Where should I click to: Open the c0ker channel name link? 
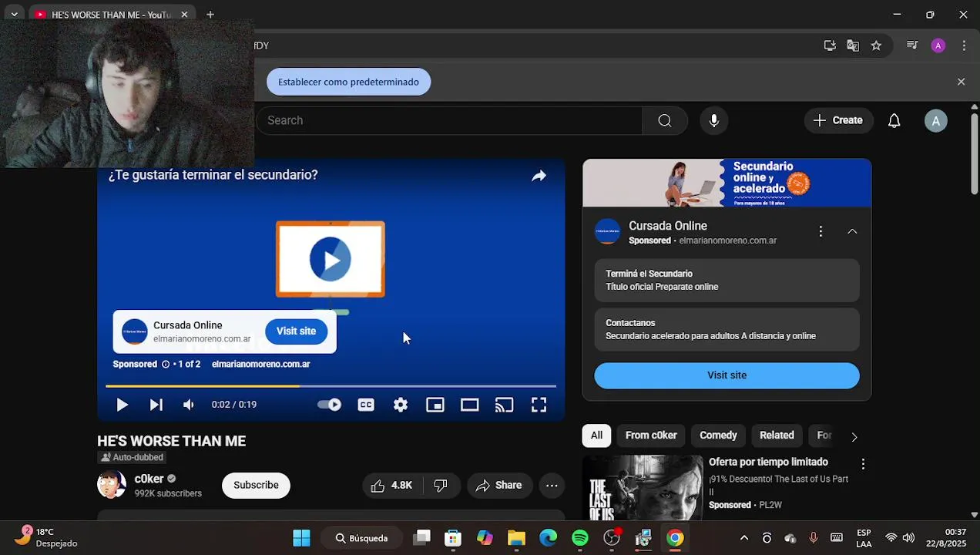pos(149,479)
